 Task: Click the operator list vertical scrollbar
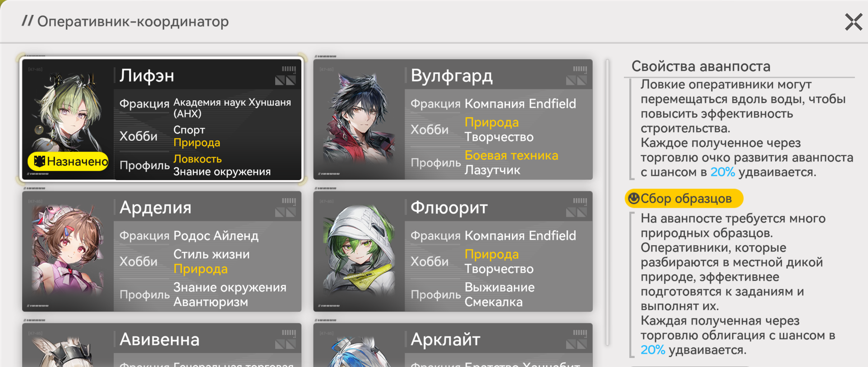pyautogui.click(x=607, y=202)
